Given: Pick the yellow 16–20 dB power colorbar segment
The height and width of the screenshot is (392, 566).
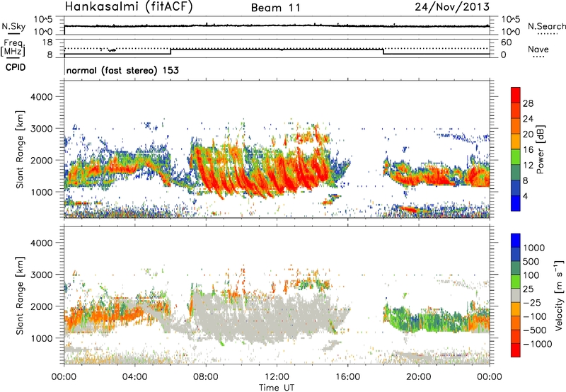Looking at the screenshot, I should pos(516,142).
